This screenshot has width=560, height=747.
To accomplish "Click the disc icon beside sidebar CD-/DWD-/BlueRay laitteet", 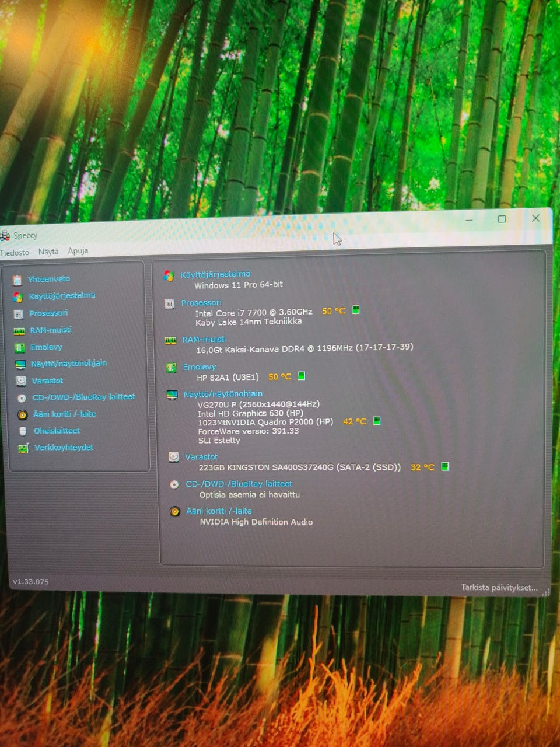I will (22, 398).
